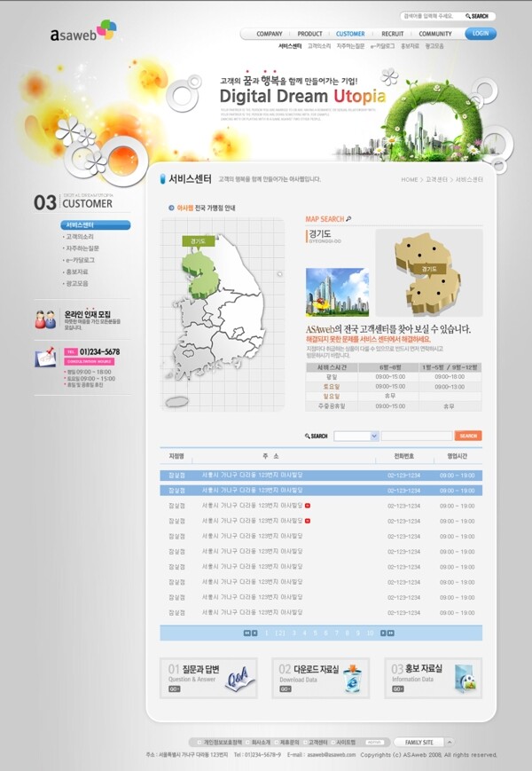Select e-카탈로그 in the left sidebar
Image resolution: width=532 pixels, height=771 pixels.
pos(79,260)
